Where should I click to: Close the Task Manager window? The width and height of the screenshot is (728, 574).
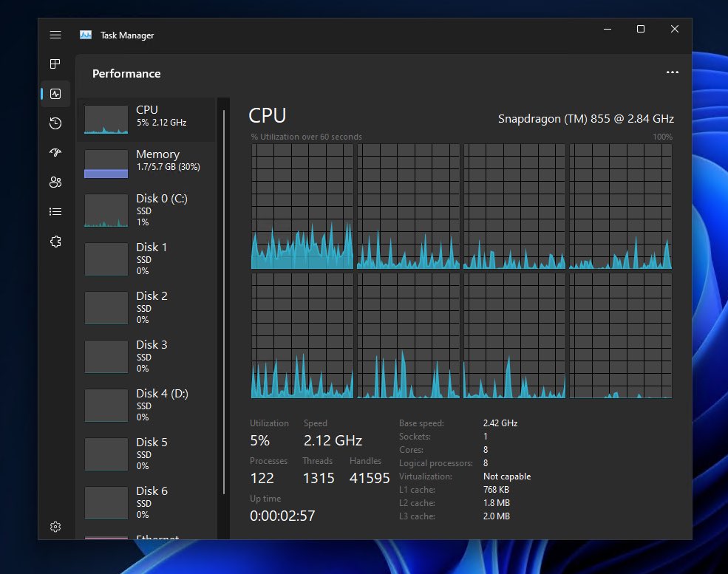click(675, 29)
